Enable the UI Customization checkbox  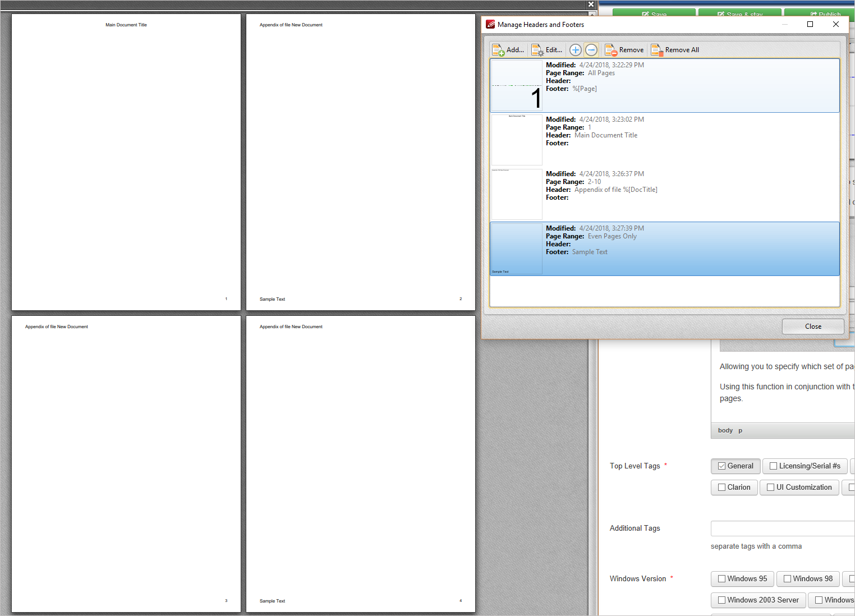[x=769, y=487]
